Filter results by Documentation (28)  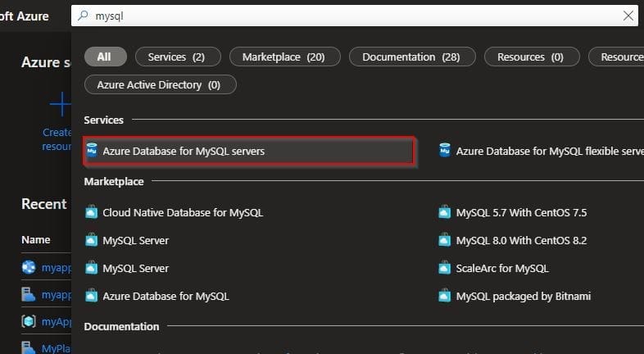click(x=410, y=57)
